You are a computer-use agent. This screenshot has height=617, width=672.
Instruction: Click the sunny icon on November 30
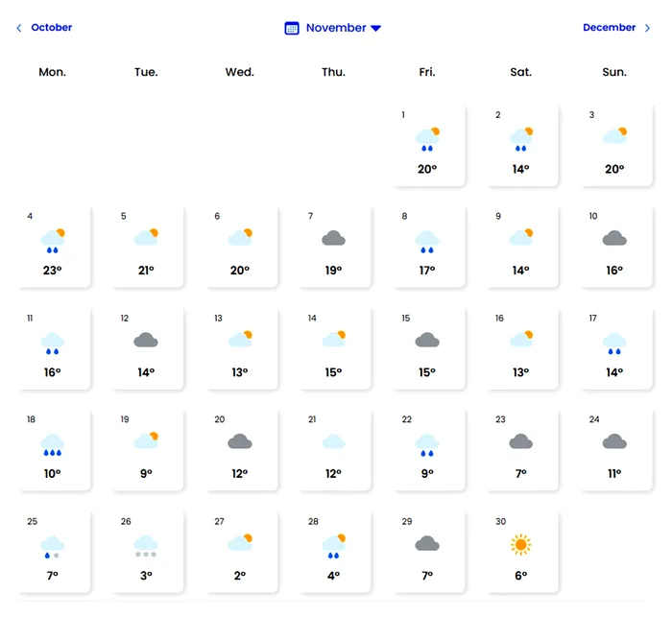click(521, 545)
